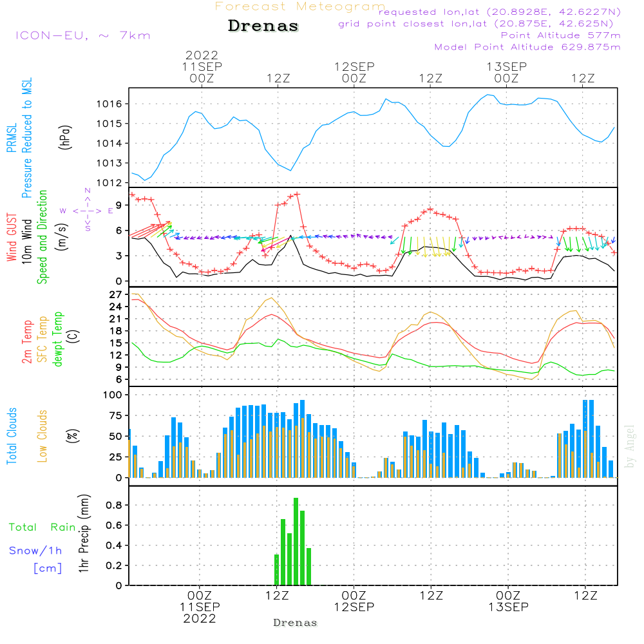Click the '(%)' cloud cover unit label

click(x=72, y=436)
